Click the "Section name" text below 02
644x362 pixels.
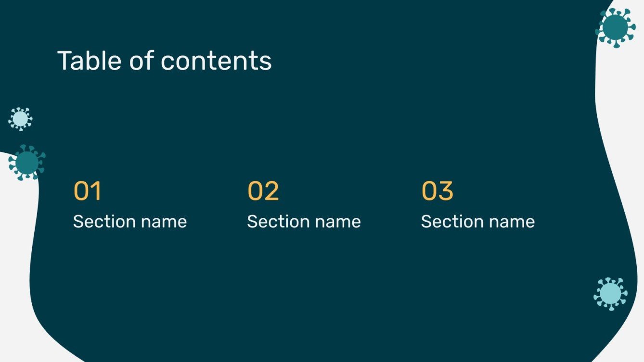pyautogui.click(x=304, y=222)
